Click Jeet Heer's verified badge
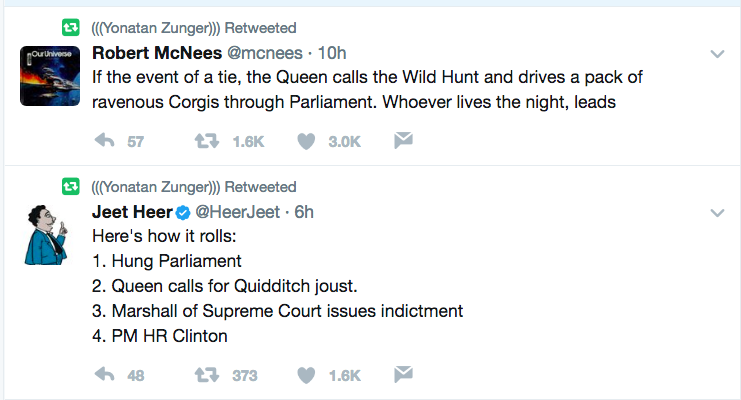The image size is (741, 400). tap(183, 213)
